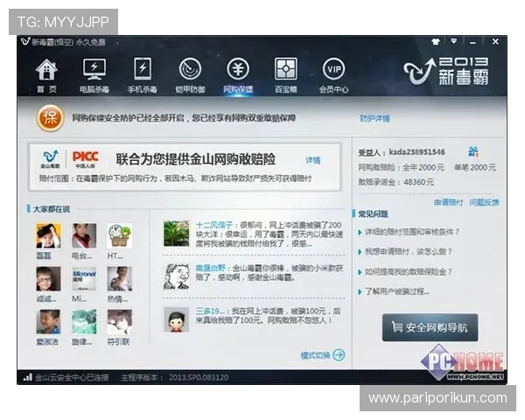
Task: Open 百宝箱 toolbox icon
Action: coord(286,69)
